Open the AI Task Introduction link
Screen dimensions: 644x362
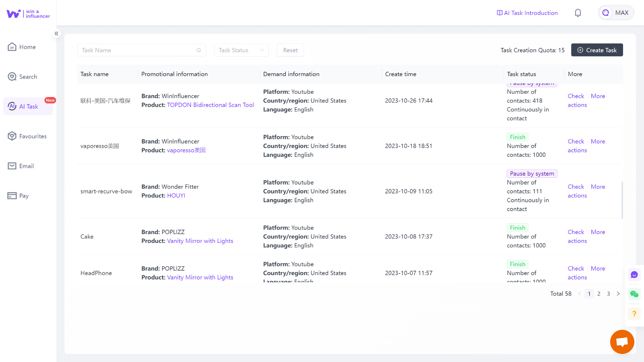click(x=527, y=13)
